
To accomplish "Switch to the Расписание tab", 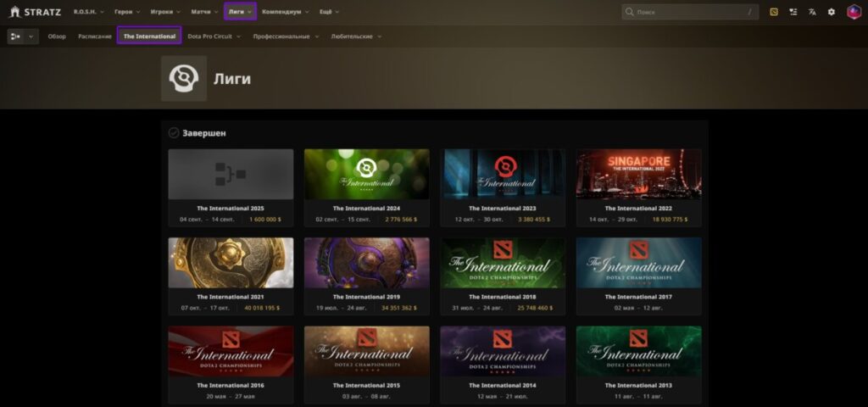I will pos(95,36).
